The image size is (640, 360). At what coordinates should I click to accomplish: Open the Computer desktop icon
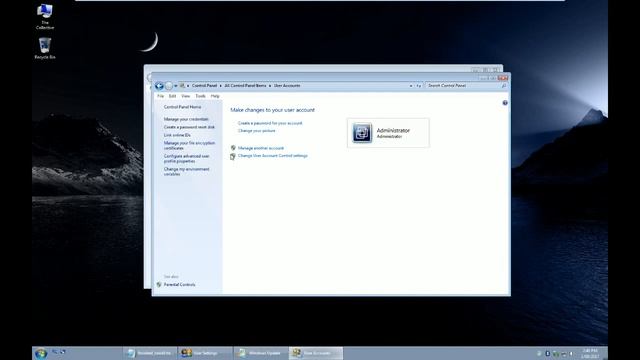pyautogui.click(x=45, y=16)
